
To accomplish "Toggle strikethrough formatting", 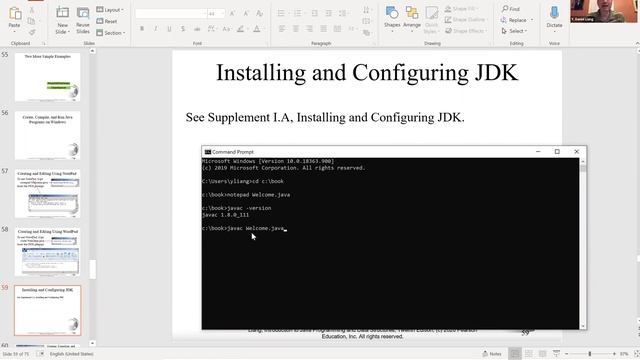I will point(197,29).
